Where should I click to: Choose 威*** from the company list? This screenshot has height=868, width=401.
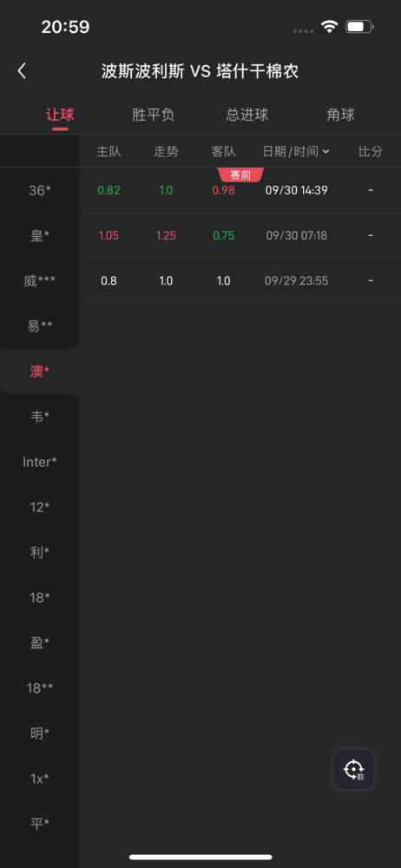point(40,281)
